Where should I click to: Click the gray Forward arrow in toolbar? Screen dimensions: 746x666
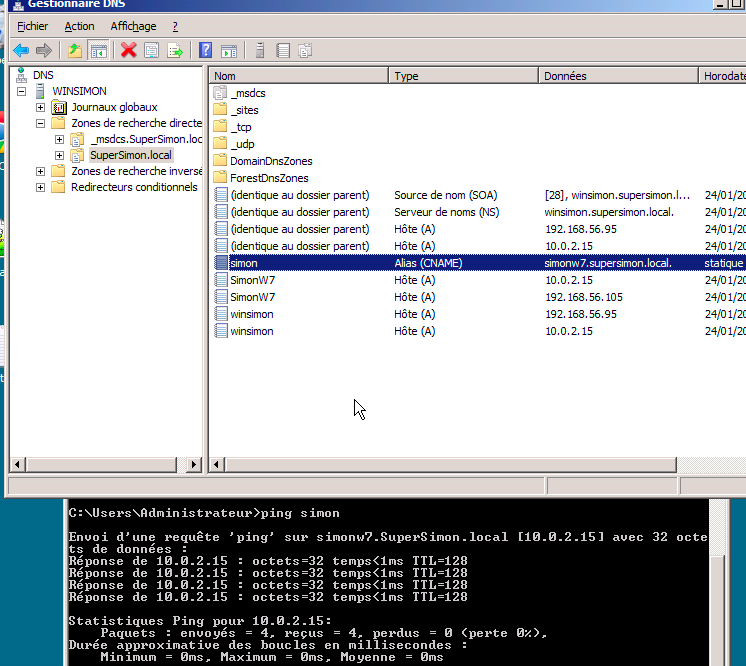[44, 50]
